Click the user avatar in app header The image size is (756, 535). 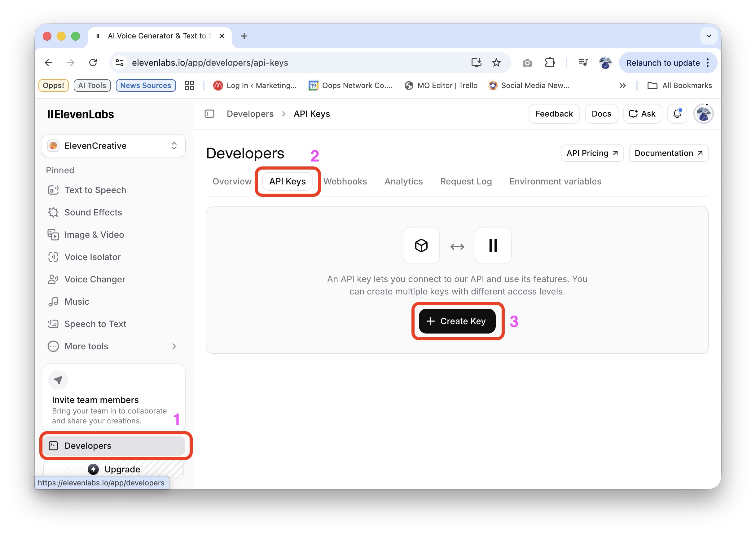pos(703,114)
